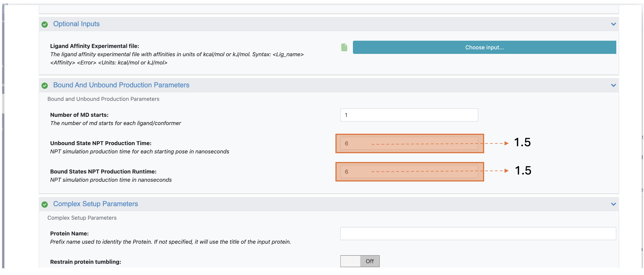Open the Optional Inputs header title

click(76, 24)
